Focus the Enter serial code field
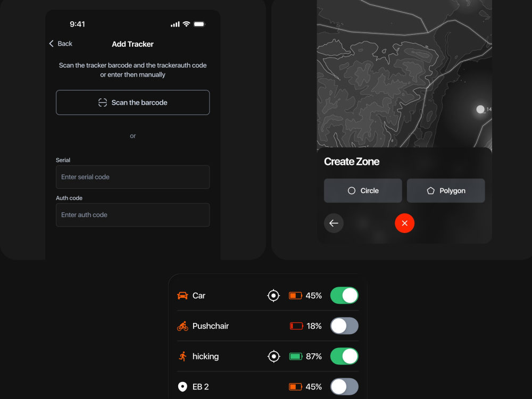This screenshot has width=532, height=399. click(x=132, y=177)
